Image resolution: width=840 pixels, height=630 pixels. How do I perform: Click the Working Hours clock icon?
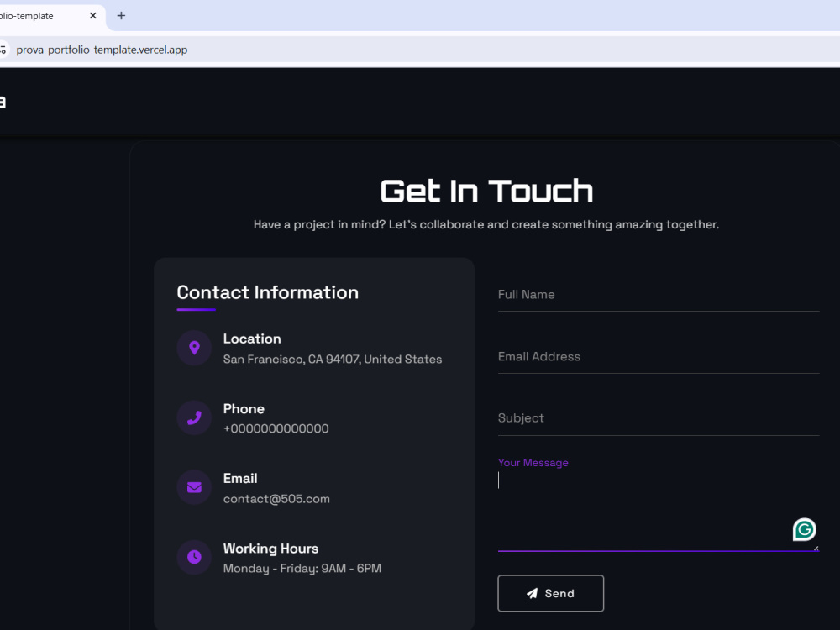(x=195, y=557)
